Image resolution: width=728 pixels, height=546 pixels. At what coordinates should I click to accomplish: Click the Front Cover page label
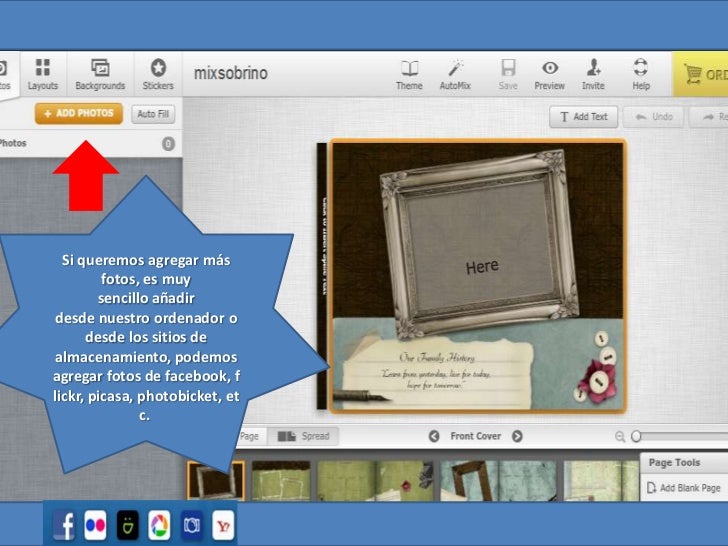click(475, 436)
